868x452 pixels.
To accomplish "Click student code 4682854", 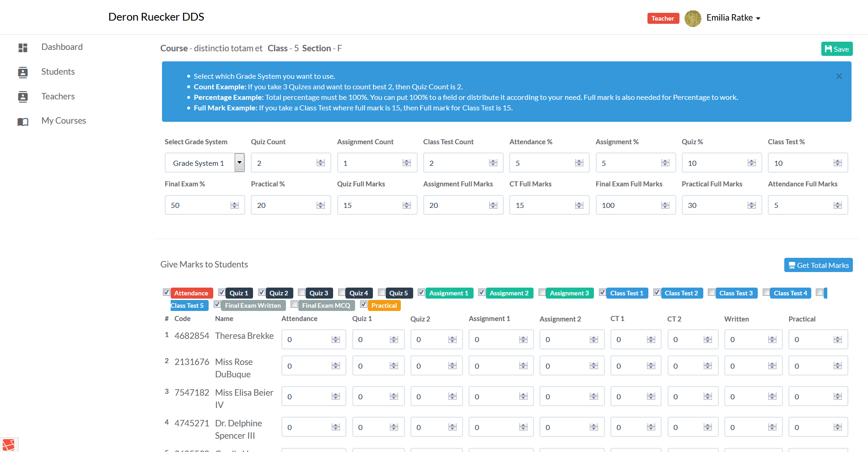I will (192, 336).
